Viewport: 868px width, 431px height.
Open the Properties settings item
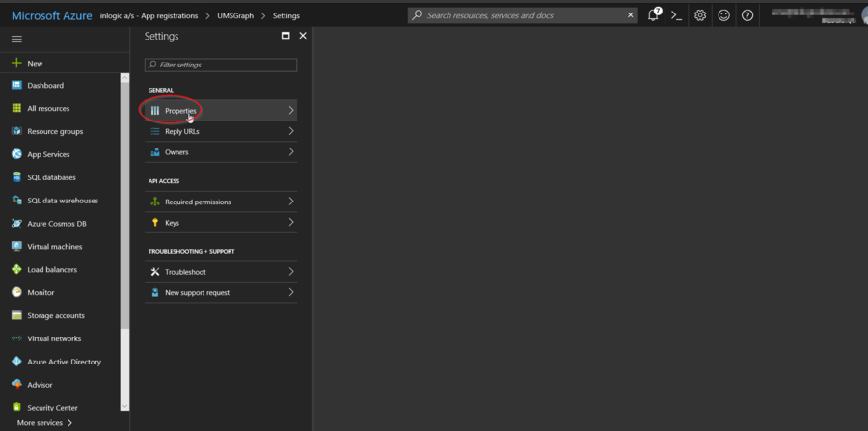(180, 111)
